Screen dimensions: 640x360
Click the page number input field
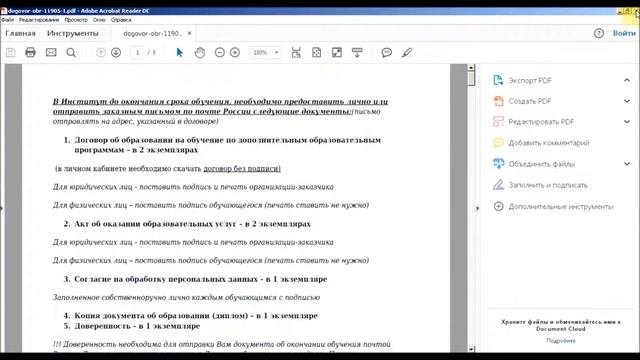(x=138, y=52)
